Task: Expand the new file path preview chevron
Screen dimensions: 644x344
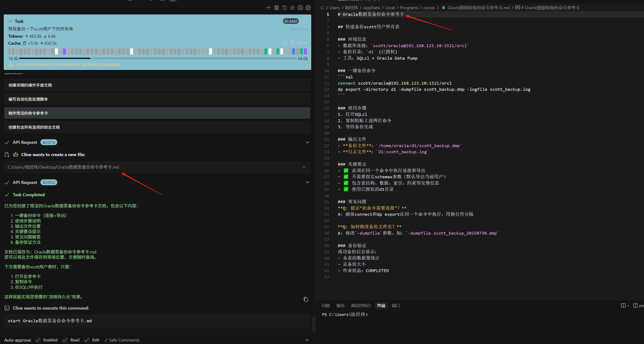Action: (304, 167)
